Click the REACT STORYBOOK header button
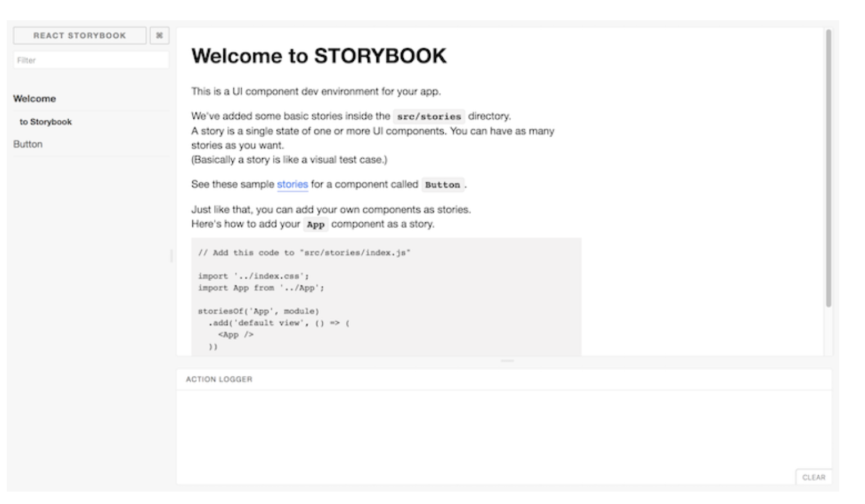Screen dimensions: 865x504 [x=80, y=35]
